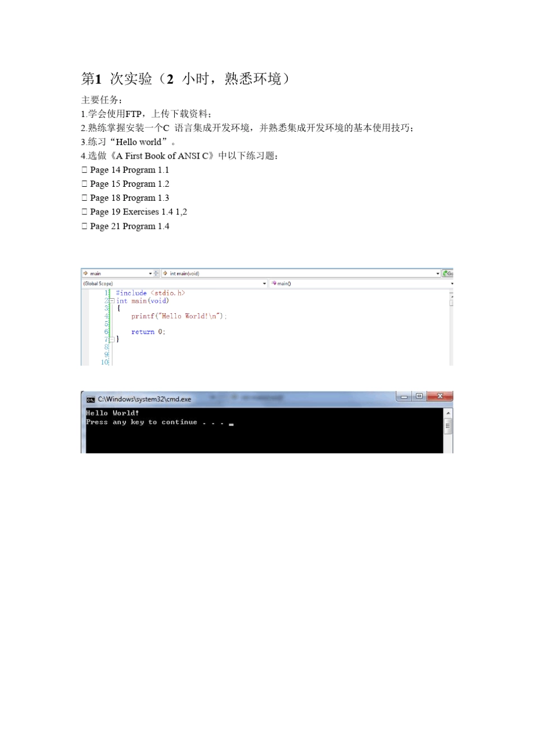Click 'Press any key to continue' text
534x756 pixels.
[142, 422]
